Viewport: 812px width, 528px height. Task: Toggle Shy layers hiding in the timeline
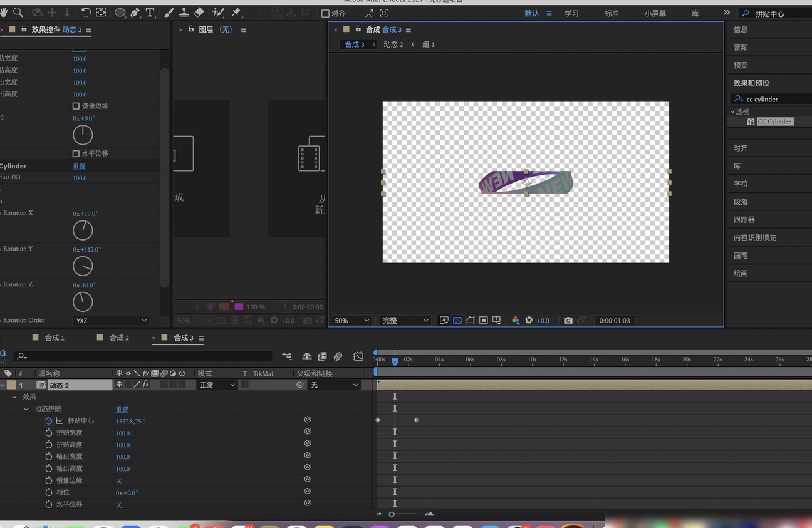(307, 356)
